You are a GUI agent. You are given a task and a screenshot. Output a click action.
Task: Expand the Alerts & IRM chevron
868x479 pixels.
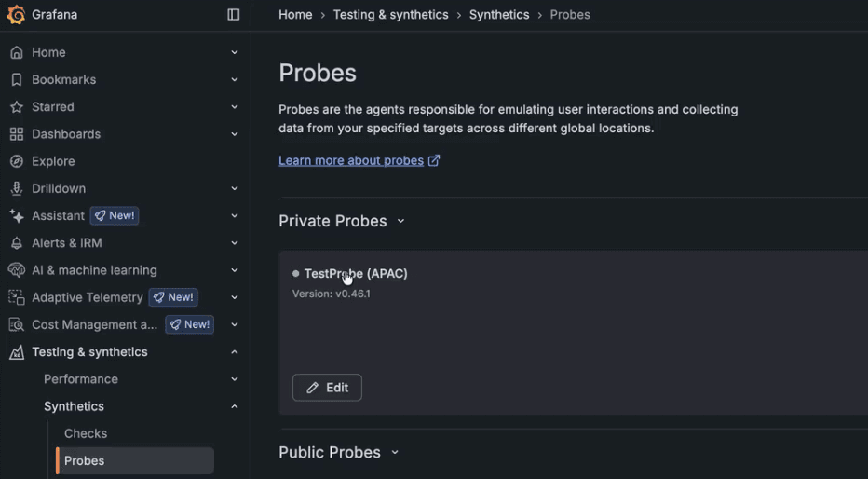tap(234, 243)
